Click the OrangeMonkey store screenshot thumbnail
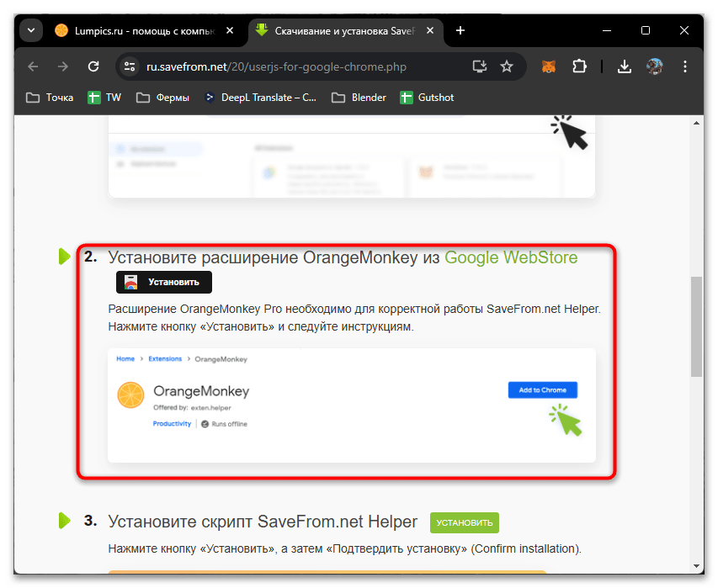 [351, 405]
